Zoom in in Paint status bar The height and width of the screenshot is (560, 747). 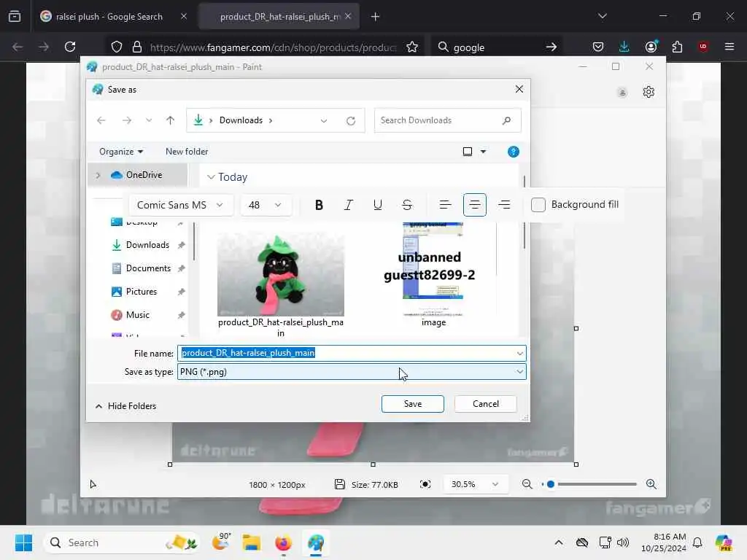pos(651,484)
